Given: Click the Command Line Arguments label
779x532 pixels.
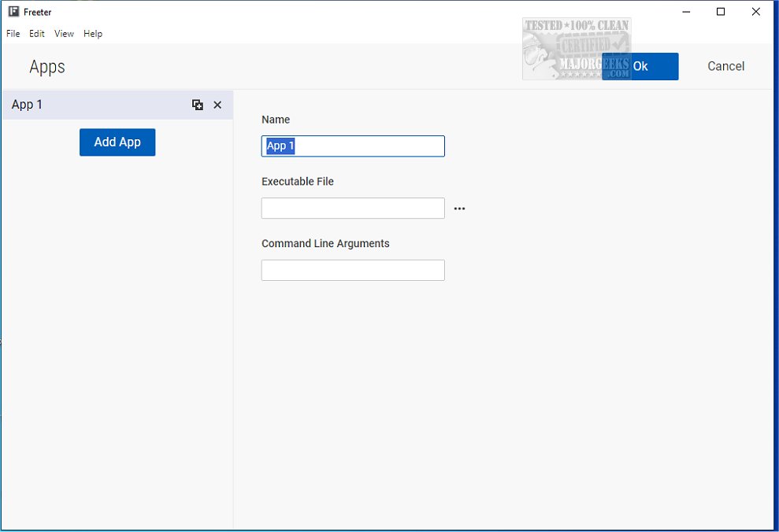Looking at the screenshot, I should (325, 244).
